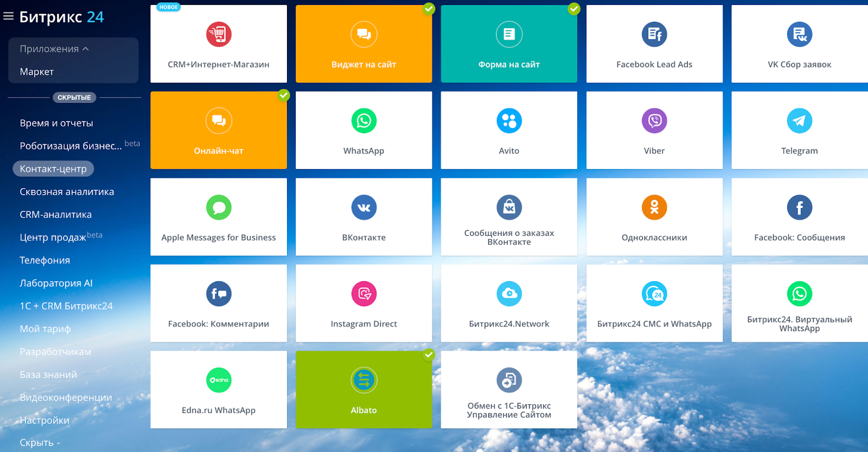This screenshot has width=868, height=452.
Task: Click the Битрикс24.Network label text
Action: coord(509,324)
